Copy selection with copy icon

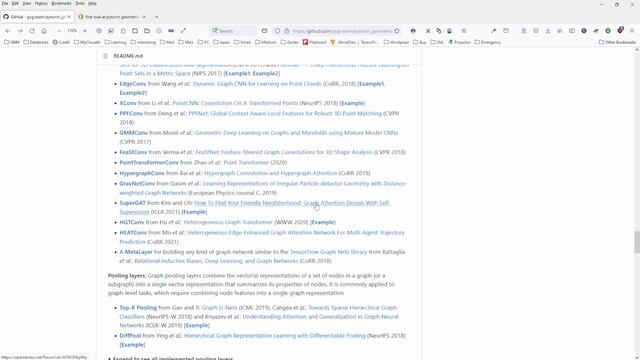[x=439, y=31]
